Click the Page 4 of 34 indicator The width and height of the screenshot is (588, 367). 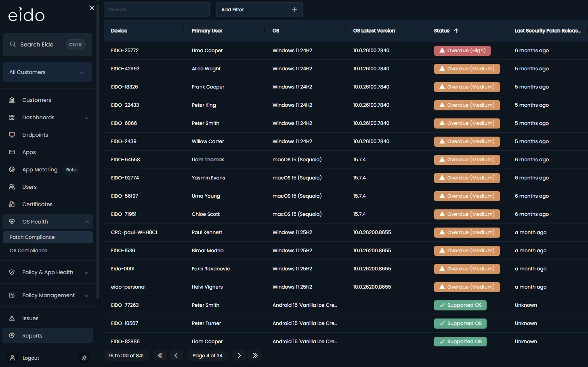tap(208, 356)
